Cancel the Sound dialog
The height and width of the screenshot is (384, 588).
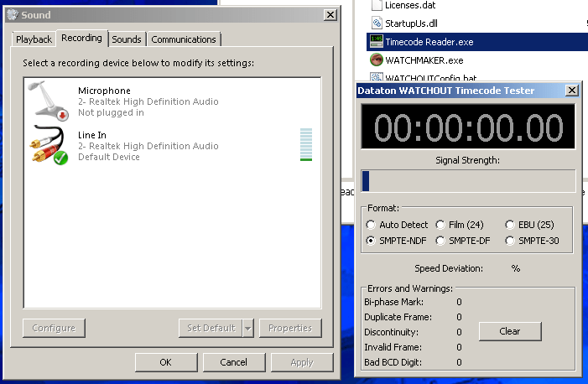(234, 362)
